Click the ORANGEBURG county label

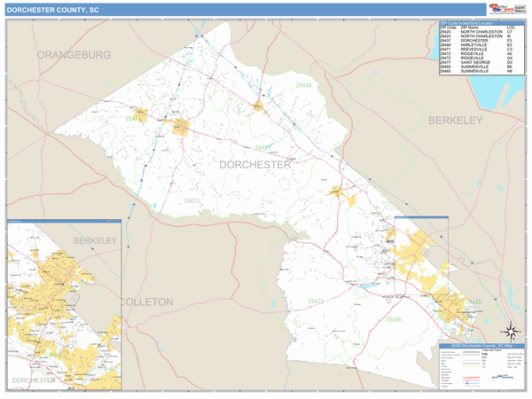coord(74,55)
